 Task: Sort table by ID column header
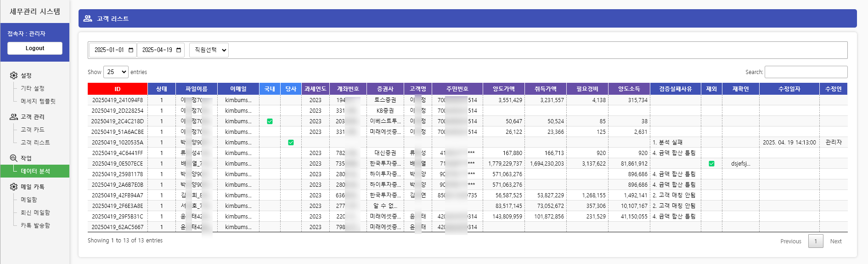[118, 89]
